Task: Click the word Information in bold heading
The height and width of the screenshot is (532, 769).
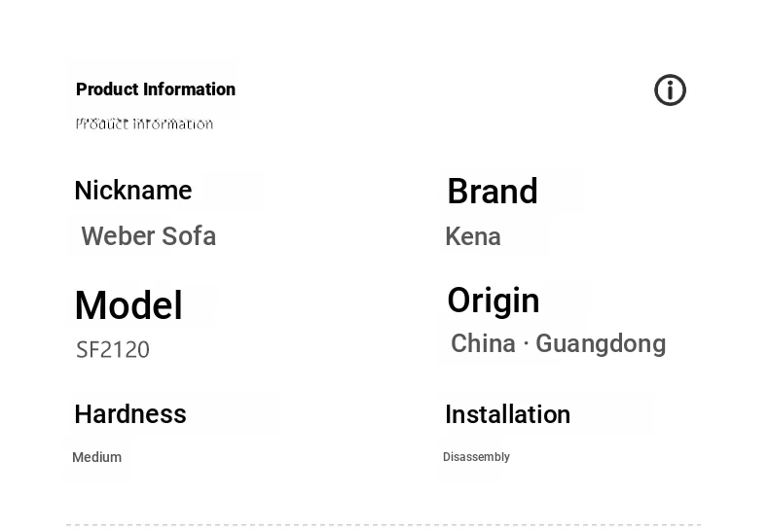Action: [x=189, y=89]
